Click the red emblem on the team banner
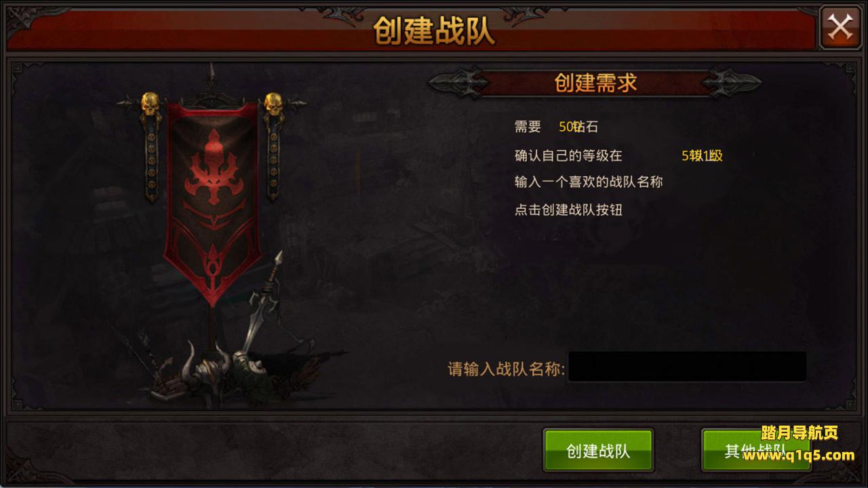The image size is (868, 488). point(214,168)
